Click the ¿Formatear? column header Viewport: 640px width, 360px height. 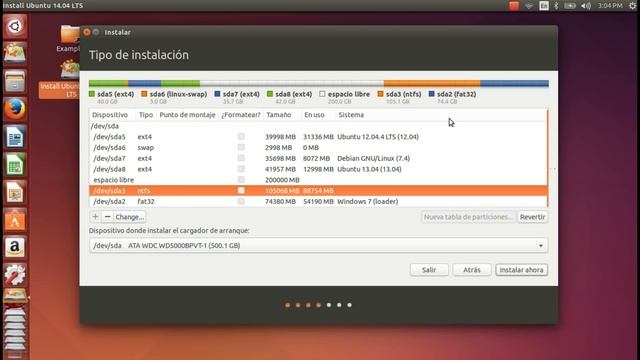pyautogui.click(x=241, y=115)
